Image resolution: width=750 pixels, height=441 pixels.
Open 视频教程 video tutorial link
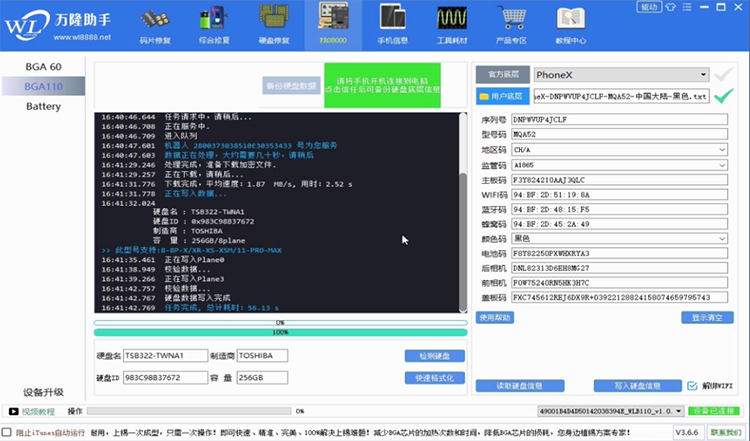pyautogui.click(x=38, y=411)
